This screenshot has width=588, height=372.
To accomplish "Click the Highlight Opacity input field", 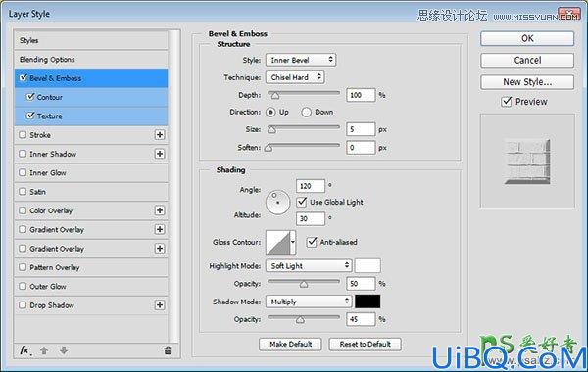I will coord(361,284).
